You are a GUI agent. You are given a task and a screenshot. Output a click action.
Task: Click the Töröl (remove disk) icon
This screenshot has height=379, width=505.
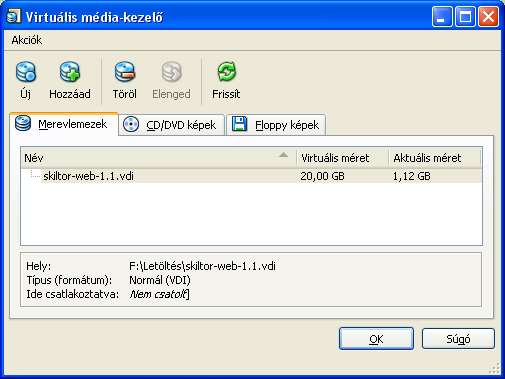pos(124,72)
